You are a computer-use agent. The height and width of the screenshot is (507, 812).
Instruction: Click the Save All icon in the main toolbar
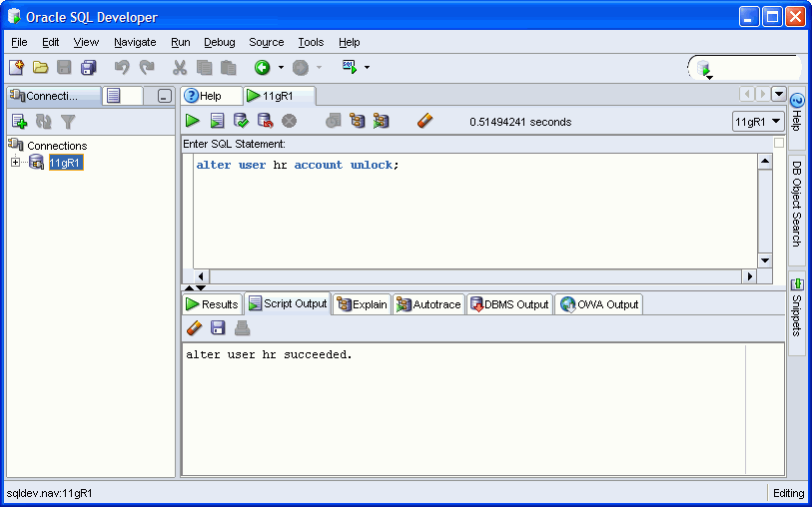(x=89, y=68)
